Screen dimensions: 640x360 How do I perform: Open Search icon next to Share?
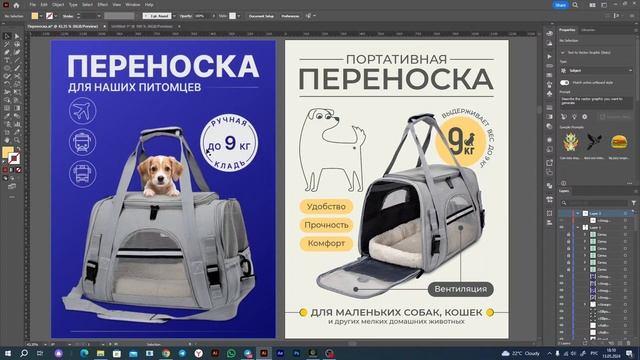tap(575, 5)
